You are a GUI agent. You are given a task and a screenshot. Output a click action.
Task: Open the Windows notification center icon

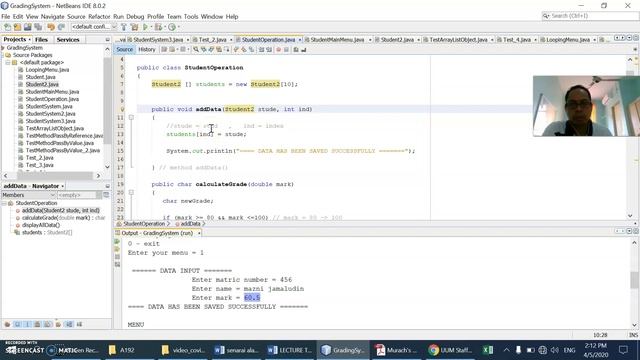coord(623,350)
